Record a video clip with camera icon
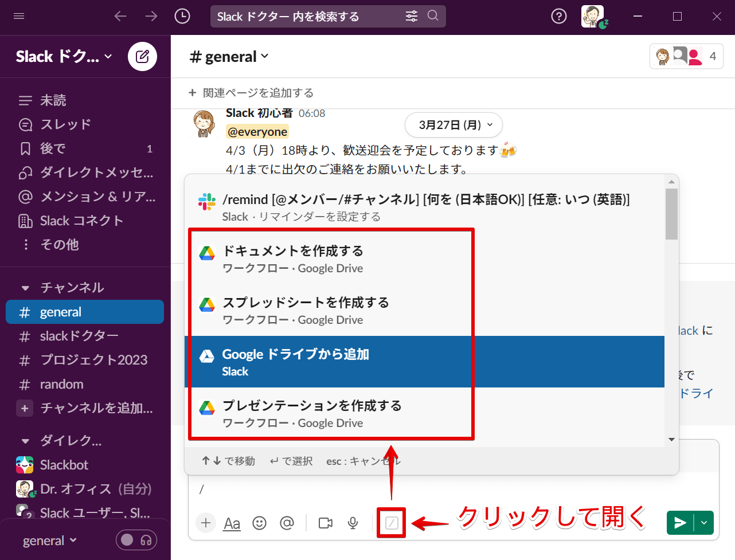 [x=326, y=523]
